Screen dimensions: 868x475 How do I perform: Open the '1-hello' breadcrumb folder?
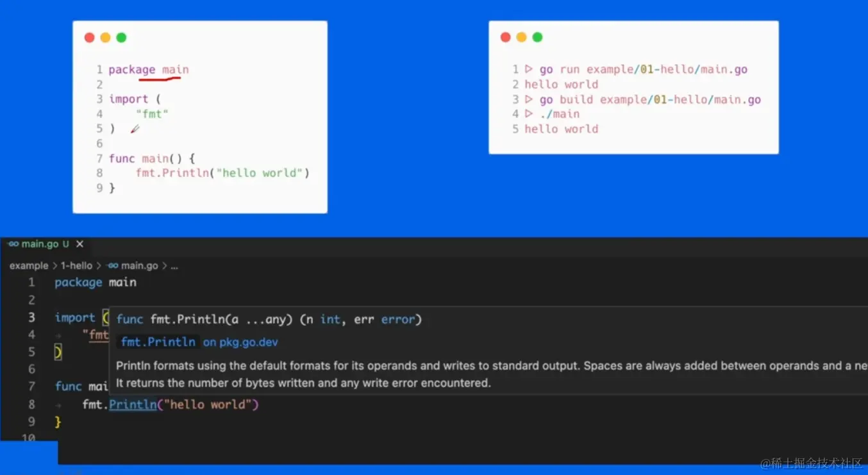[x=76, y=265]
